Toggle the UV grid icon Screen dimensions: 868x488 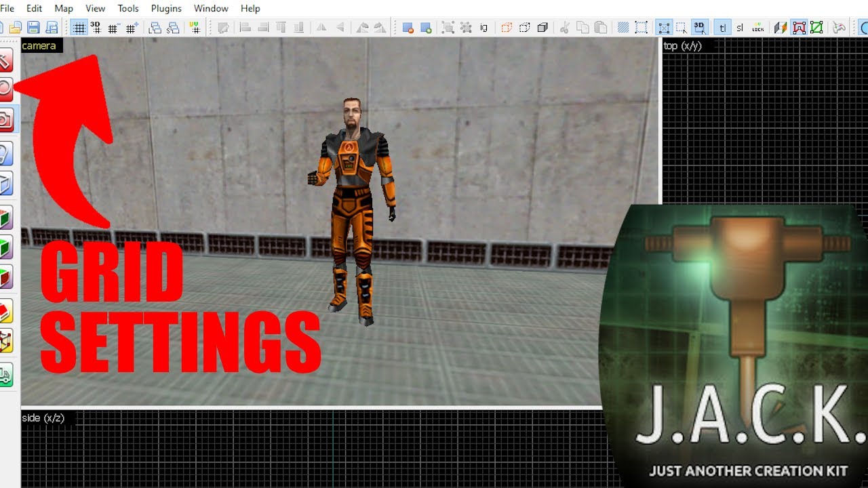click(x=195, y=28)
